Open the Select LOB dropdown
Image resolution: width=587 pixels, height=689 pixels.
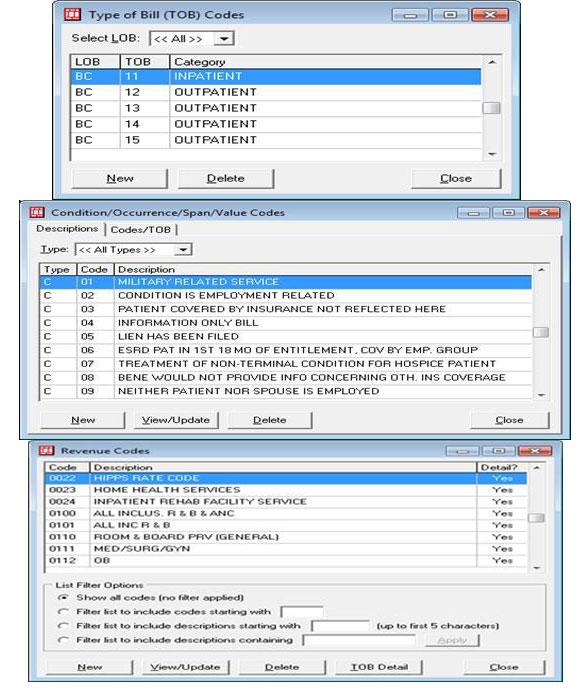224,39
